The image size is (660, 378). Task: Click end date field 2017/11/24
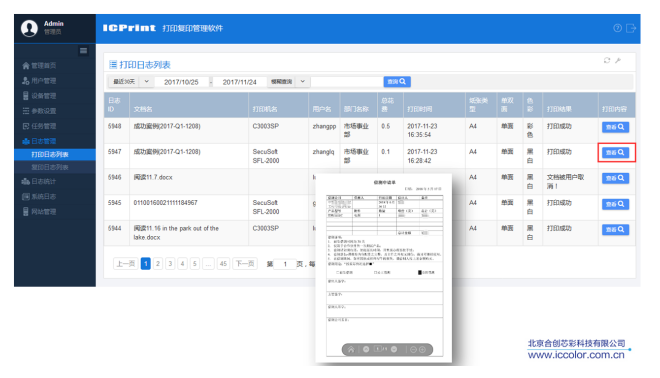240,82
